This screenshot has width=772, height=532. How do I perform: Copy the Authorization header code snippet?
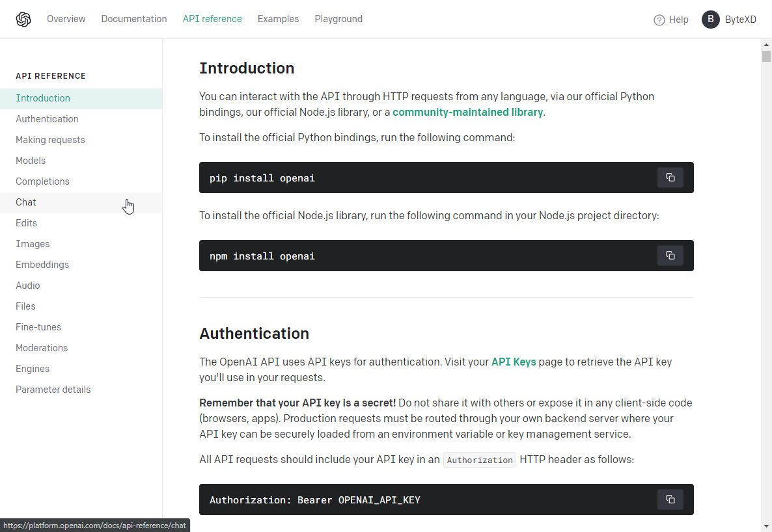pos(670,499)
